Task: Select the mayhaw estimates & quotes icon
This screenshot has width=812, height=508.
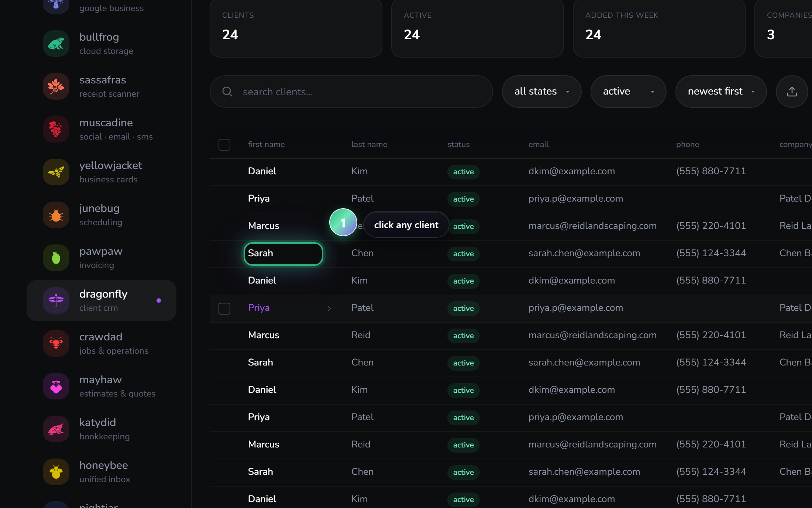Action: [x=56, y=386]
